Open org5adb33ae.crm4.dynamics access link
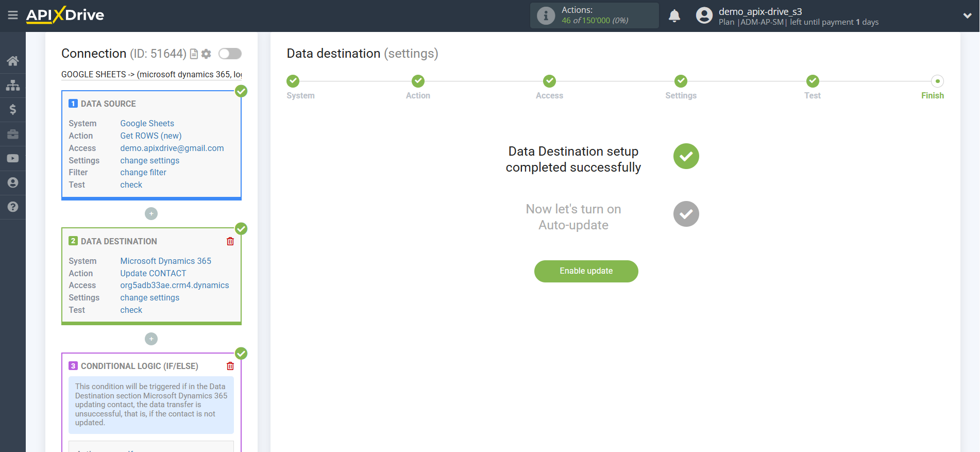 point(175,285)
